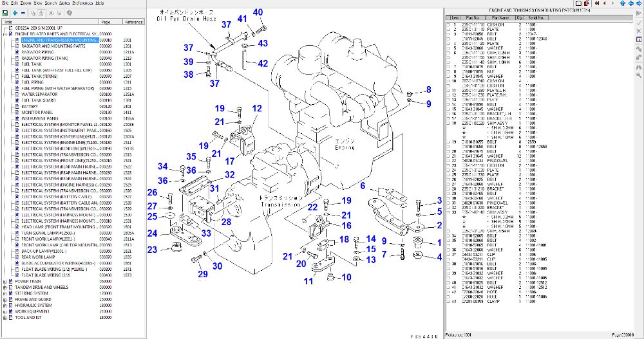The width and height of the screenshot is (644, 339).
Task: Expand the HYDRAULIC SYSTEM tree node
Action: (5, 306)
